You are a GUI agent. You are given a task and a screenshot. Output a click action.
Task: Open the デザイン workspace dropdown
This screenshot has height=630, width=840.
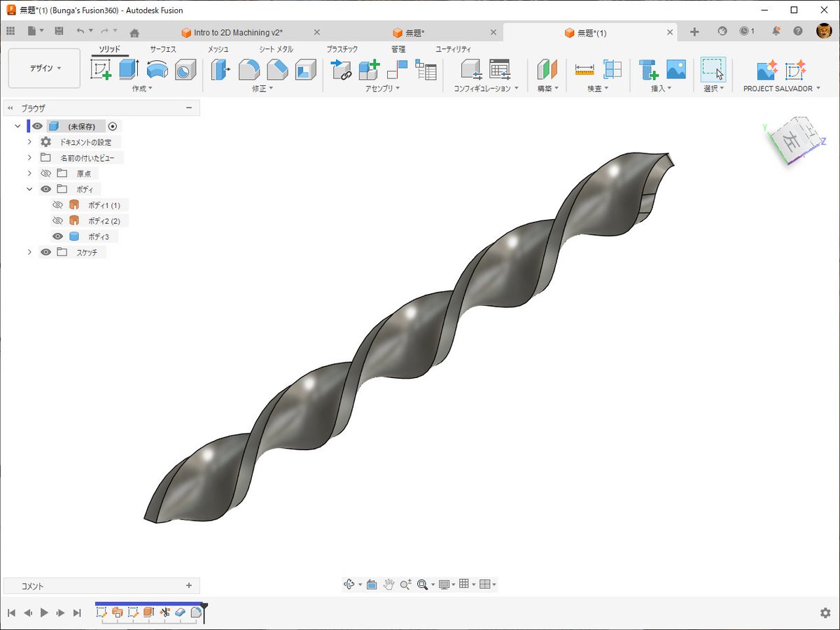pyautogui.click(x=44, y=68)
